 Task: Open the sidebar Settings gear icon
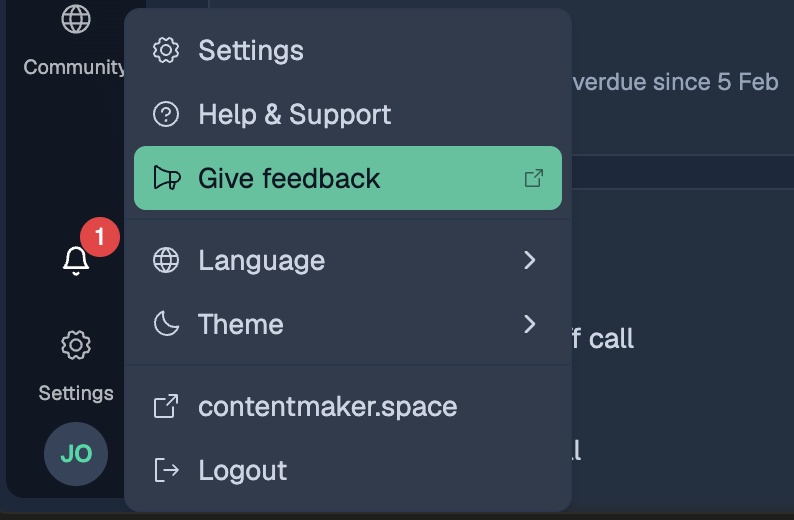click(x=76, y=345)
